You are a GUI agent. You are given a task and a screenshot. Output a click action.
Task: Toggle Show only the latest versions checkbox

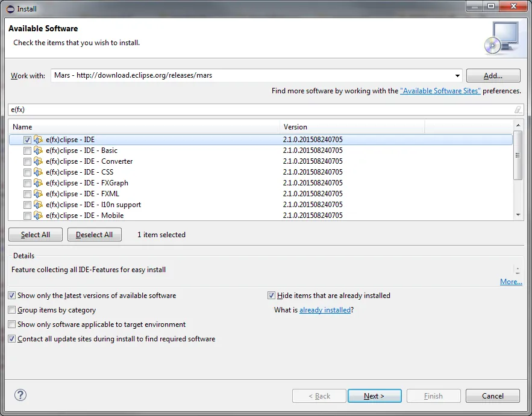(x=12, y=296)
